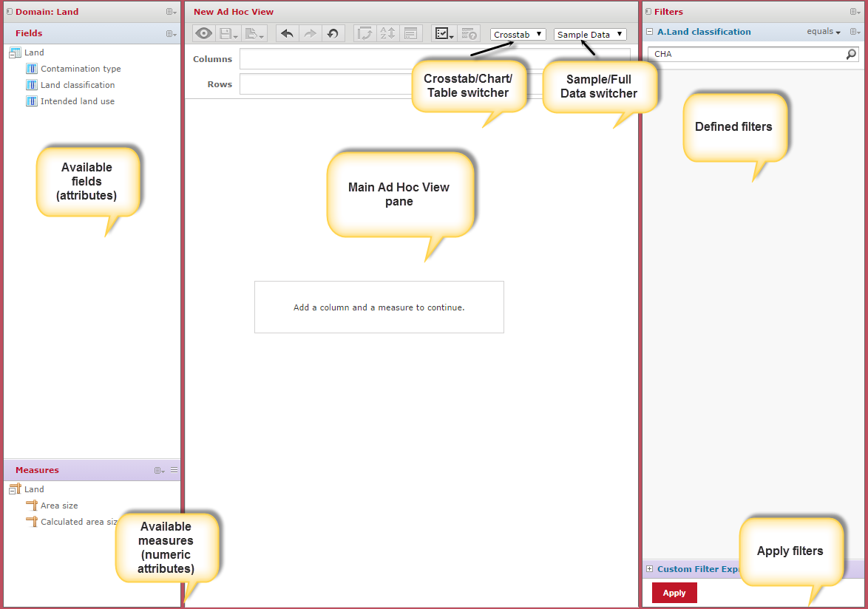The width and height of the screenshot is (868, 609).
Task: Click the eye display mode icon
Action: point(204,34)
